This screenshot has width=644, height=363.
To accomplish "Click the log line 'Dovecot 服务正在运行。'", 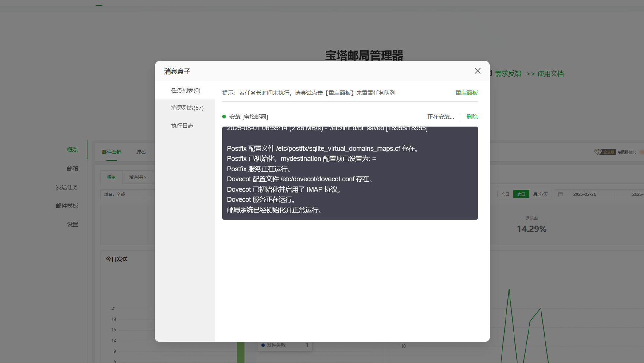I will coord(262,200).
